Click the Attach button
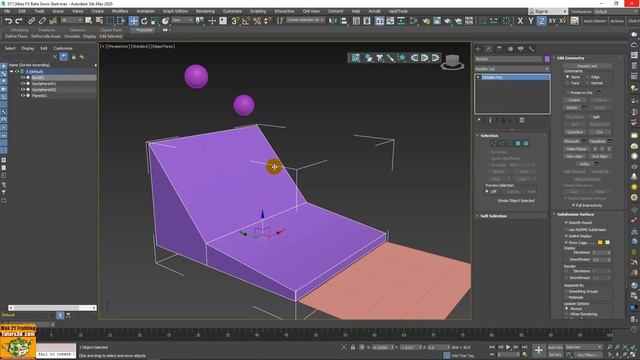The width and height of the screenshot is (640, 360). pyautogui.click(x=572, y=107)
